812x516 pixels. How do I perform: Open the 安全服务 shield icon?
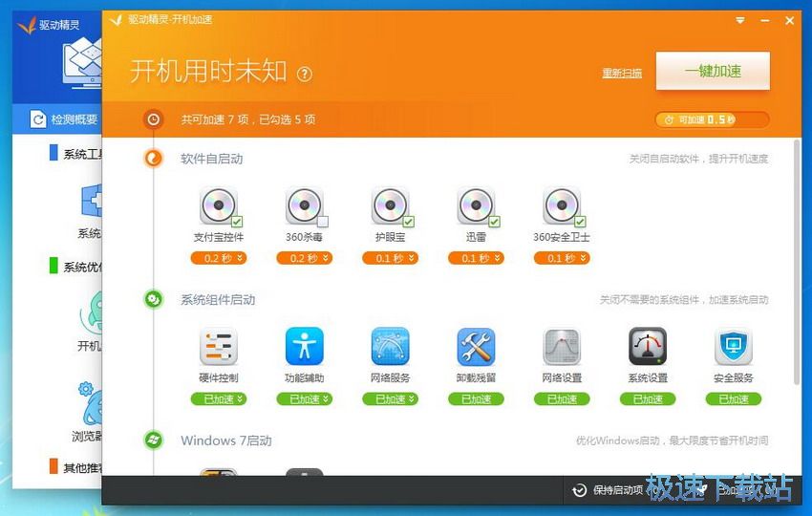(734, 346)
